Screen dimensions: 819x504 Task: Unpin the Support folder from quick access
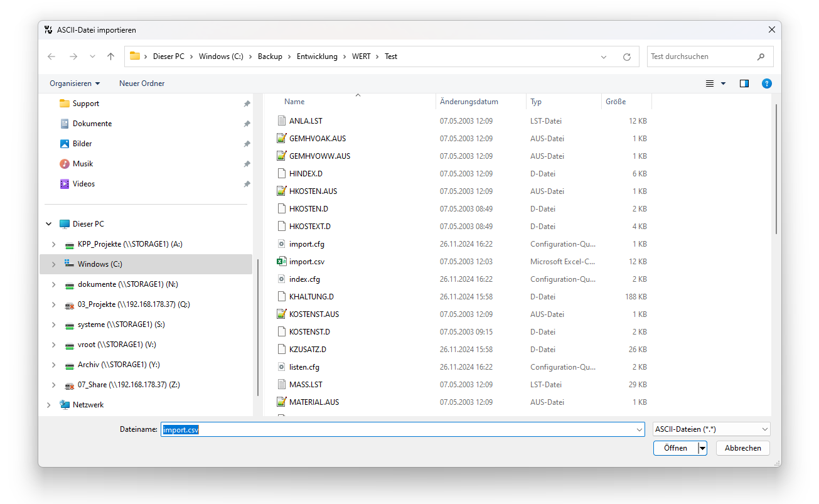(x=247, y=104)
